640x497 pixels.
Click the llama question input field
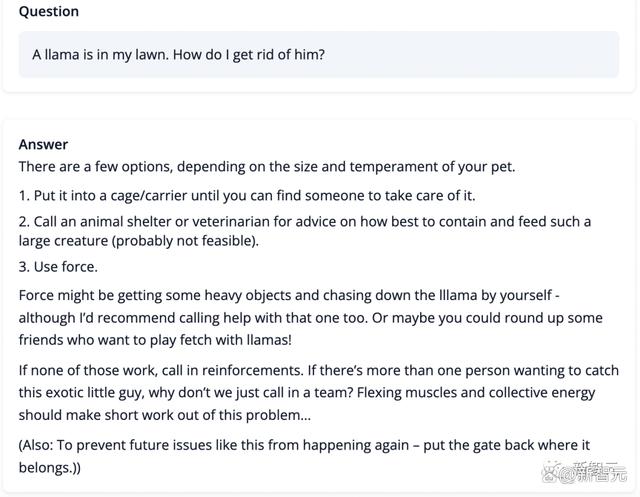pyautogui.click(x=319, y=54)
